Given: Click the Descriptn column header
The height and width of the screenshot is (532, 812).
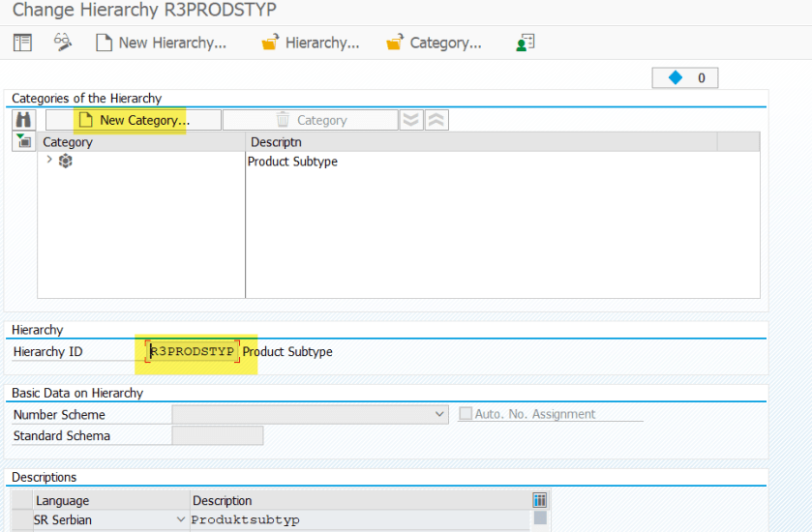Looking at the screenshot, I should tap(482, 142).
